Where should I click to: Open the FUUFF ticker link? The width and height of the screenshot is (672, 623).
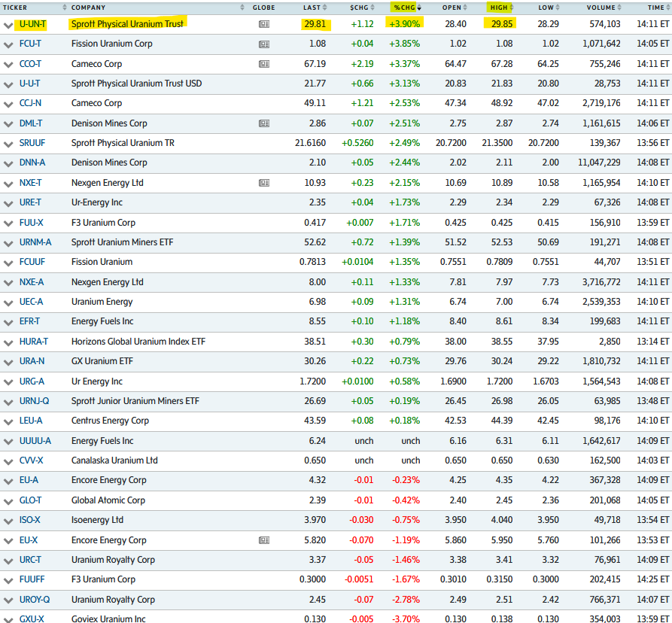pyautogui.click(x=32, y=579)
